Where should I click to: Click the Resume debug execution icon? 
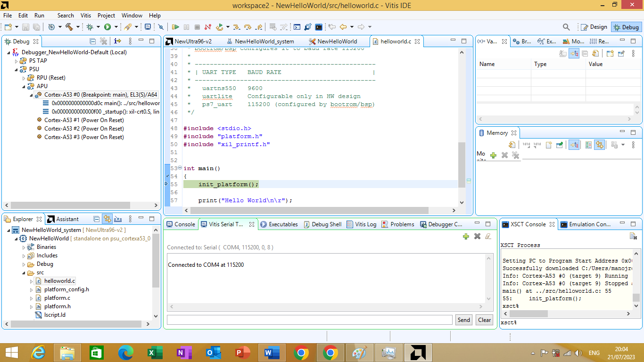175,27
